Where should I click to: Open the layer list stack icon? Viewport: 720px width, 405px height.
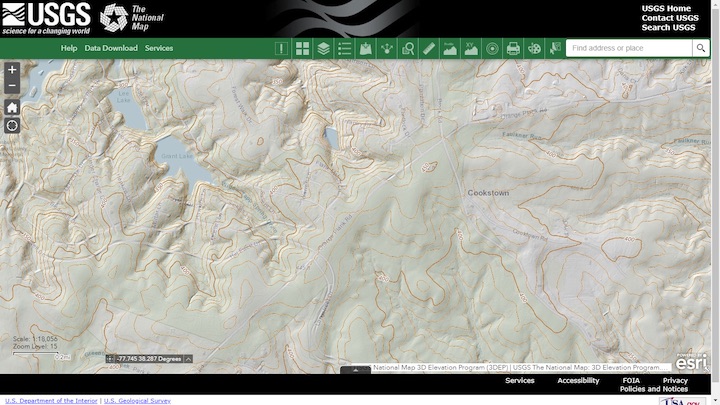[323, 48]
